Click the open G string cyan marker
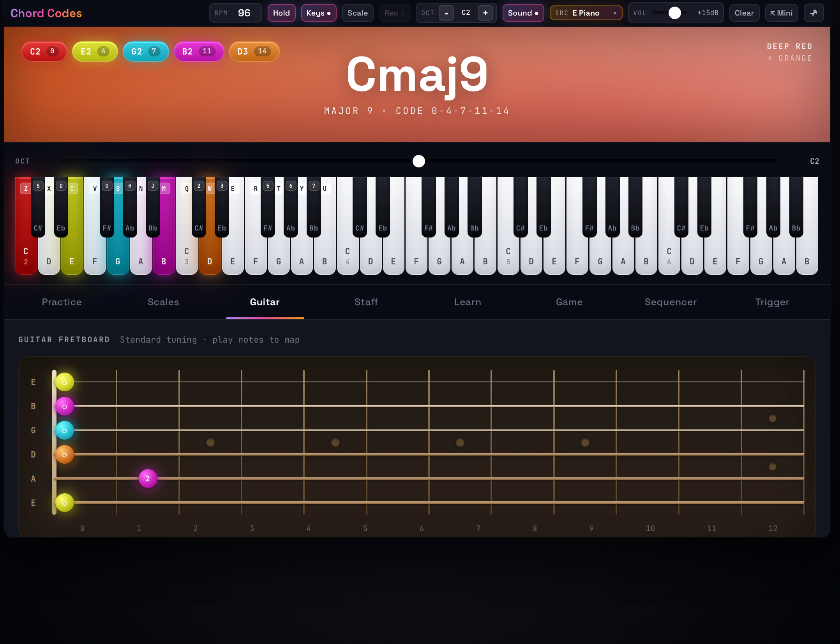 tap(65, 431)
